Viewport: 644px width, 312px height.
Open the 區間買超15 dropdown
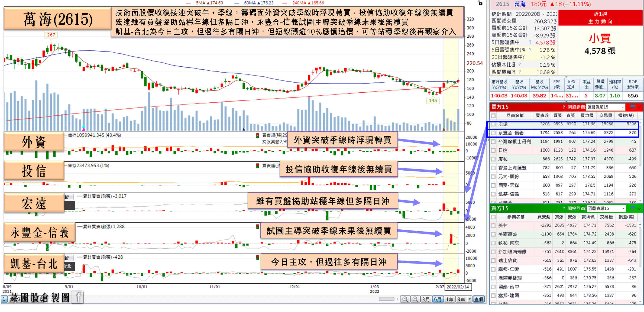(x=623, y=107)
